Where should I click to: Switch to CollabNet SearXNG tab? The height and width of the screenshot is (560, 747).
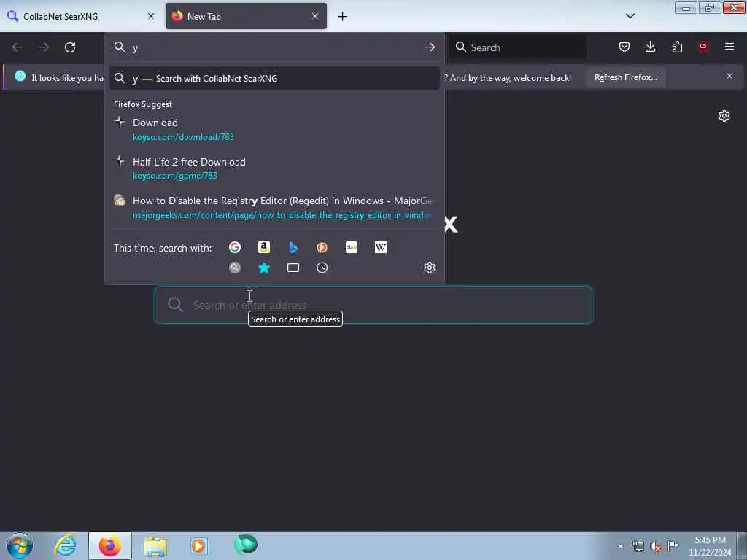(81, 16)
